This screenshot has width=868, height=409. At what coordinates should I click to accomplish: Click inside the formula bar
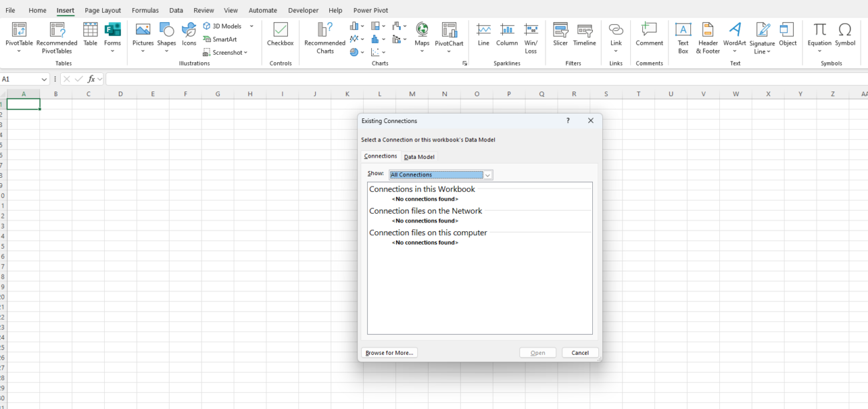click(467, 79)
